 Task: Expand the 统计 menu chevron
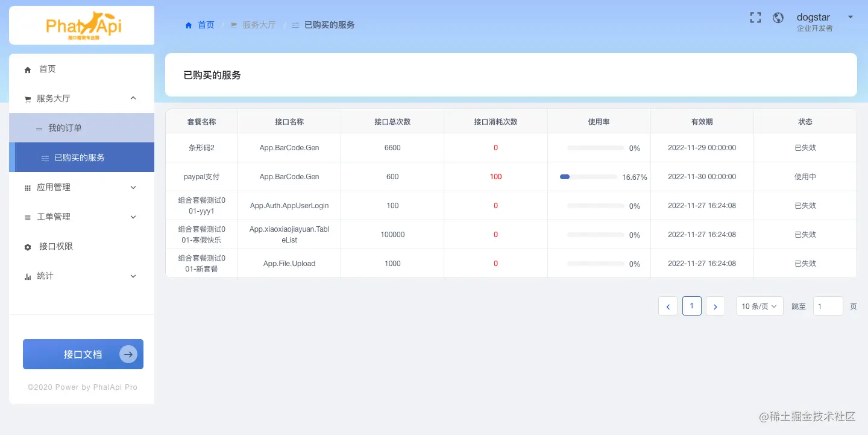[133, 276]
